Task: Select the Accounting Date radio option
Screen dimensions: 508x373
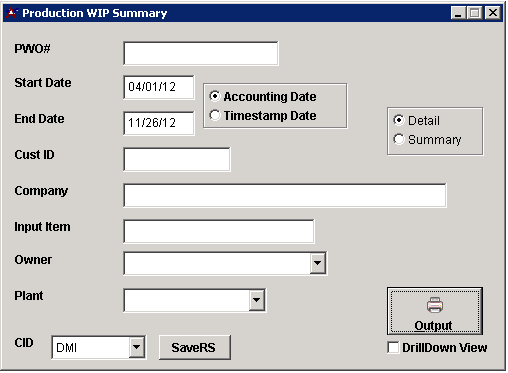Action: [215, 96]
